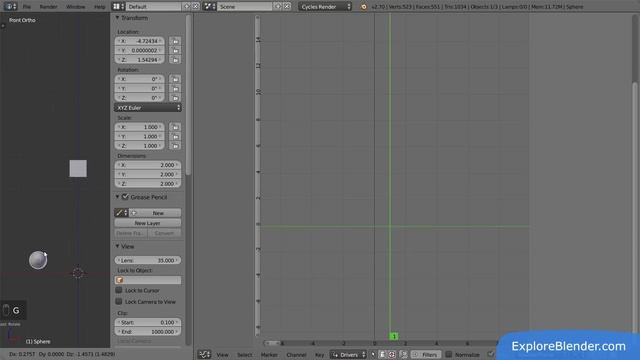The width and height of the screenshot is (640, 360).
Task: Click the Lock to Object cube icon field
Action: 148,280
